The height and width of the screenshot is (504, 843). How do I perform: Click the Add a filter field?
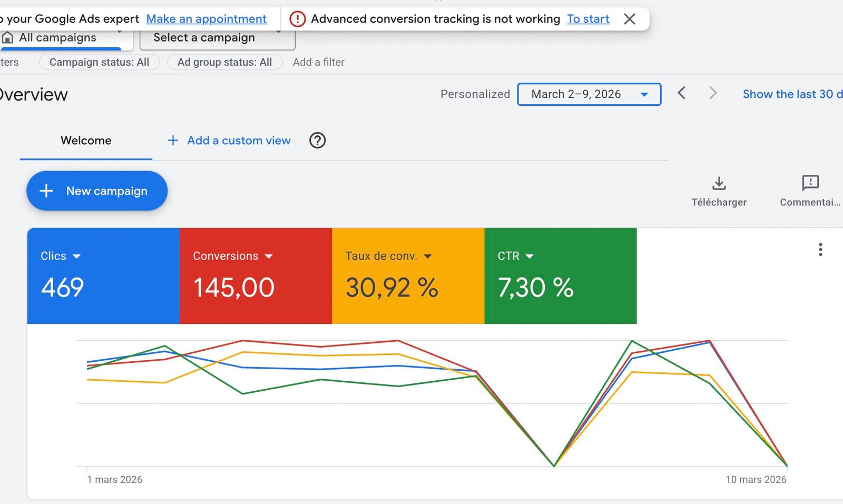[318, 62]
